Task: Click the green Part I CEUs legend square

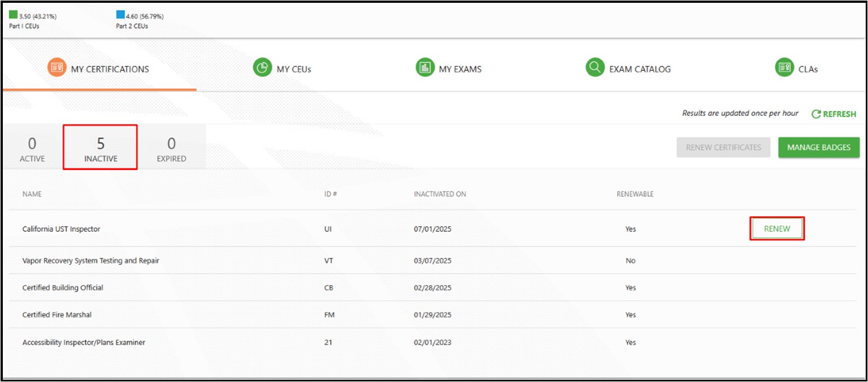Action: coord(13,15)
